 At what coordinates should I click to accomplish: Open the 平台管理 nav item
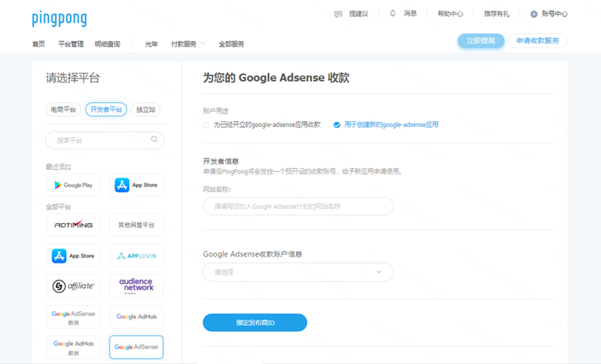[71, 44]
